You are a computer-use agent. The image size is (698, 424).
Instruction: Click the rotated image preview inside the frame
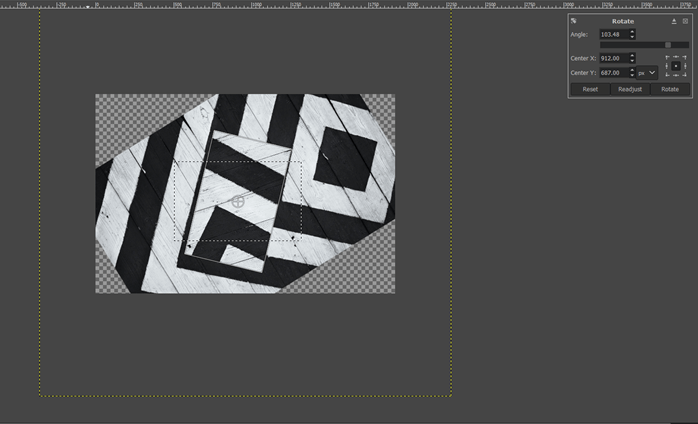coord(238,201)
